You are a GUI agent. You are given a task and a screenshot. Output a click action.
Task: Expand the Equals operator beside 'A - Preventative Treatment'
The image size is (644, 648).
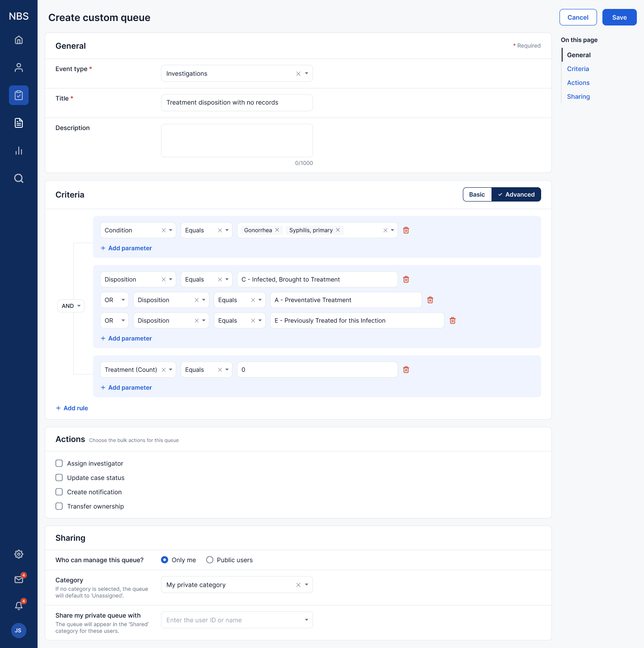tap(260, 300)
